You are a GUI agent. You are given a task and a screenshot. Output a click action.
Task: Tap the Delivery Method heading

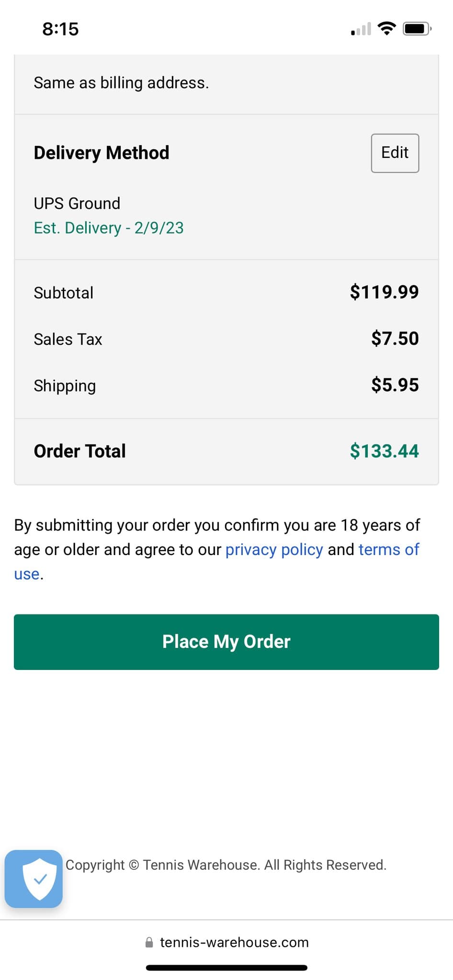(102, 153)
